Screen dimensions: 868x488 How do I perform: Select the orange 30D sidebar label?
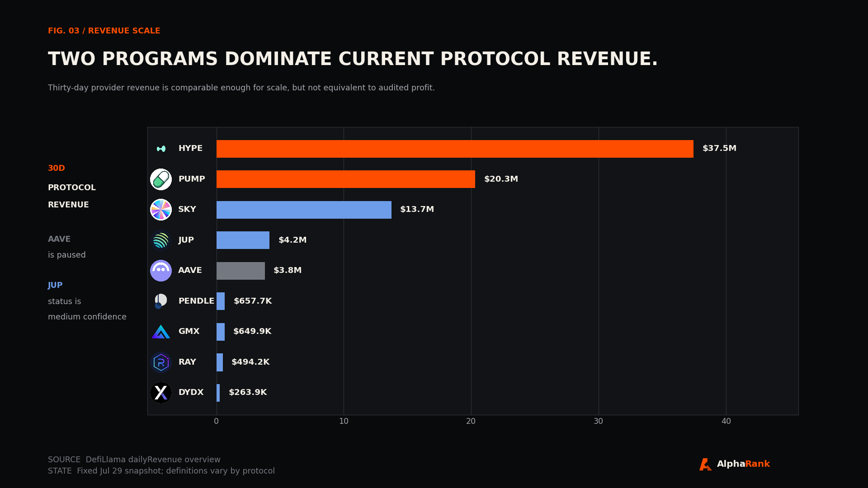57,168
